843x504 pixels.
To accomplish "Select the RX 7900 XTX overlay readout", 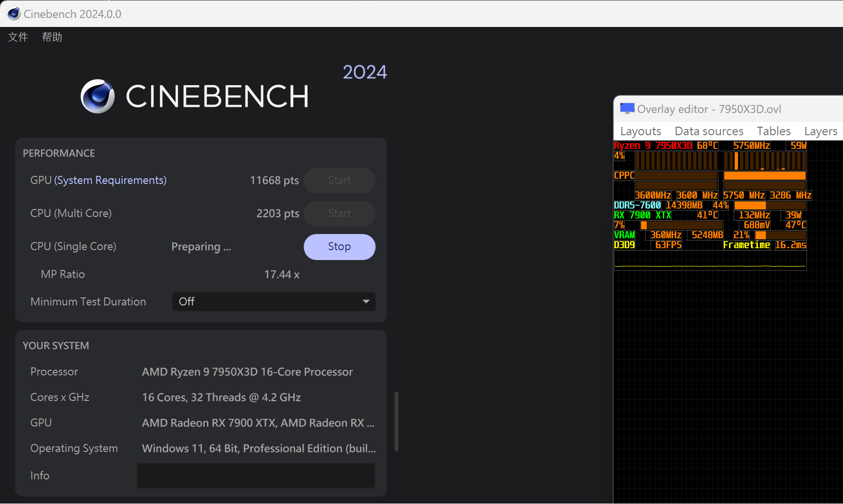I will [x=642, y=215].
